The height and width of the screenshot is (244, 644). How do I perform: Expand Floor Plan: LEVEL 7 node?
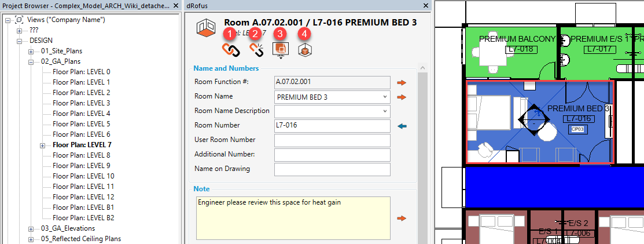(x=42, y=145)
